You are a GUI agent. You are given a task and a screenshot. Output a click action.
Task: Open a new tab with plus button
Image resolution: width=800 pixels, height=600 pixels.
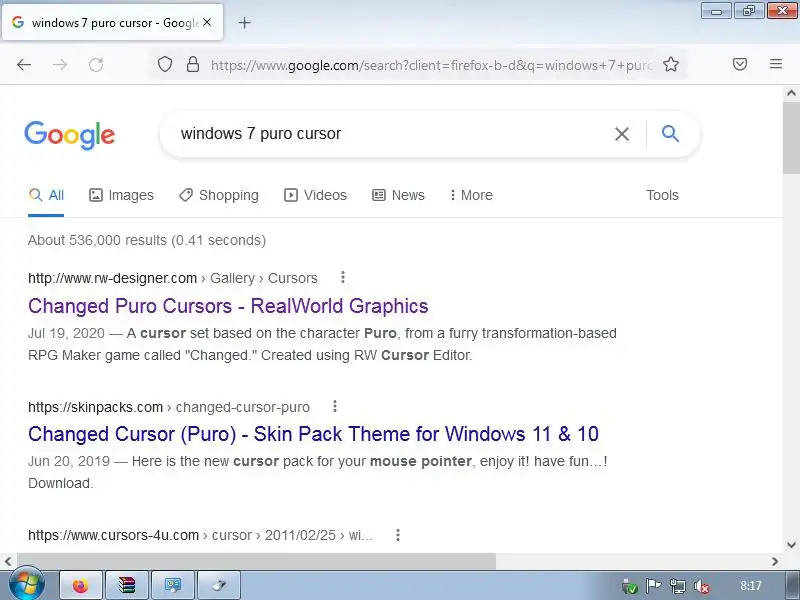point(244,22)
